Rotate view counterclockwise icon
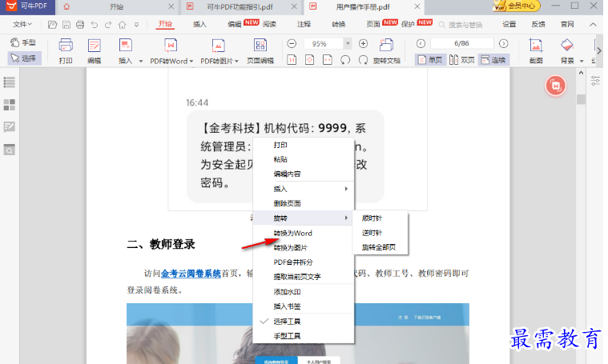This screenshot has height=364, width=608. point(345,60)
